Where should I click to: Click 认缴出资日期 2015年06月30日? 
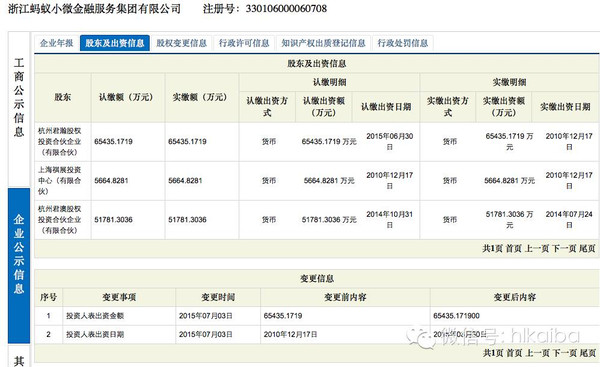390,142
